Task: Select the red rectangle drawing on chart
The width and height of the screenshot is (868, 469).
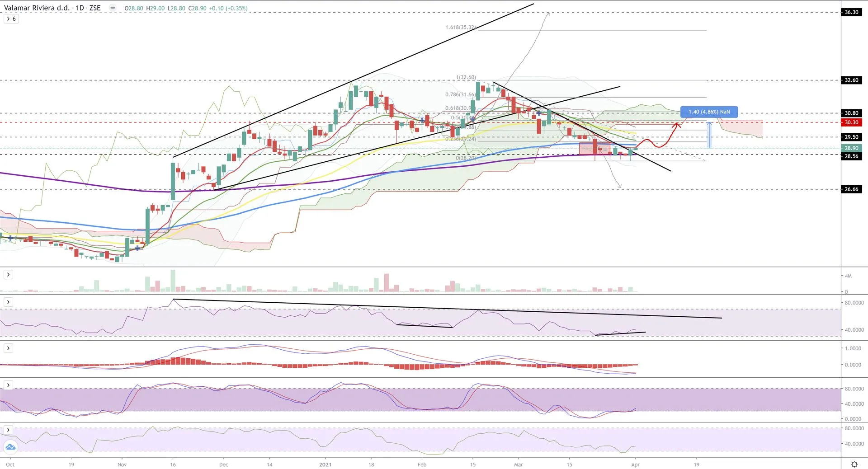Action: coord(594,149)
